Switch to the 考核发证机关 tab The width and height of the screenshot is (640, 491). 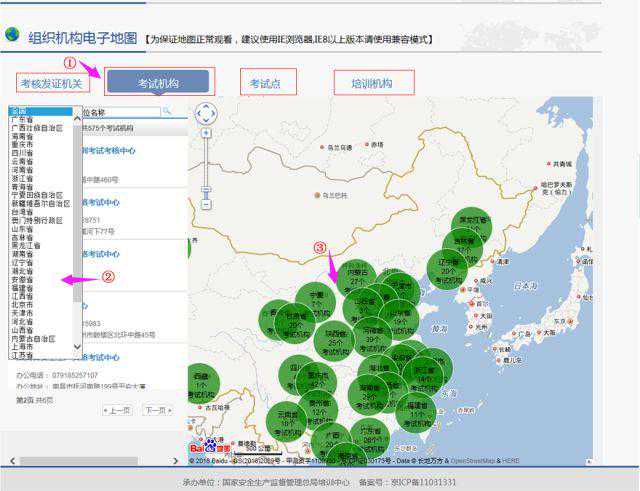(x=53, y=83)
